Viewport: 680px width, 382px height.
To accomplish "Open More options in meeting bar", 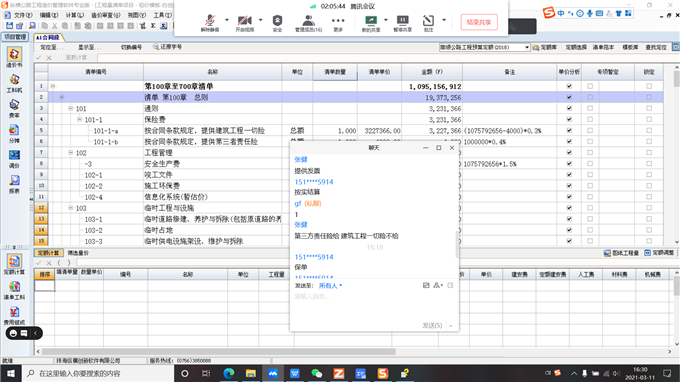I will point(338,23).
